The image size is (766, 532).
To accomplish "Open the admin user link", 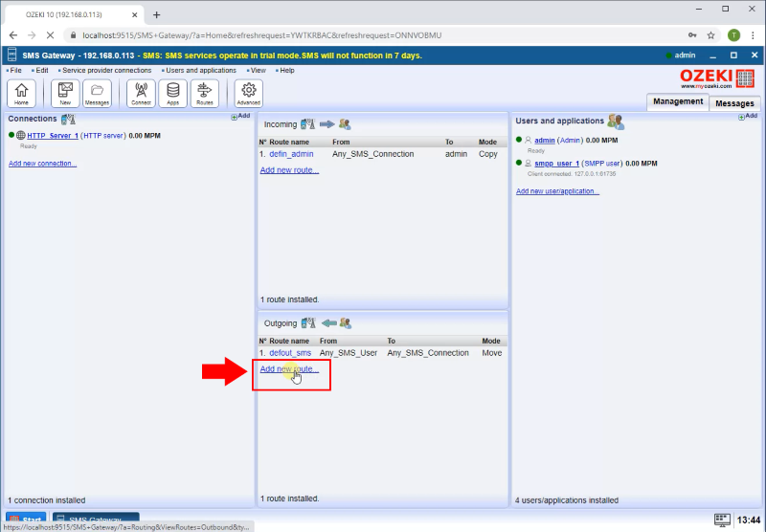I will [x=544, y=141].
